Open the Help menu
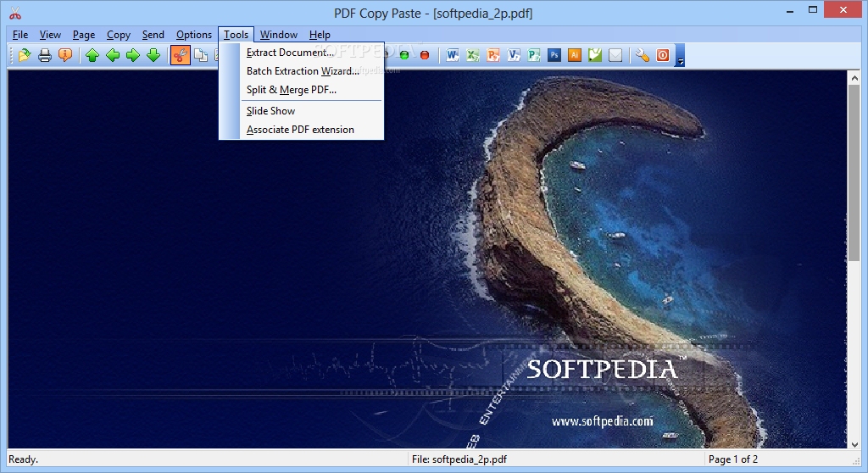 pyautogui.click(x=320, y=35)
